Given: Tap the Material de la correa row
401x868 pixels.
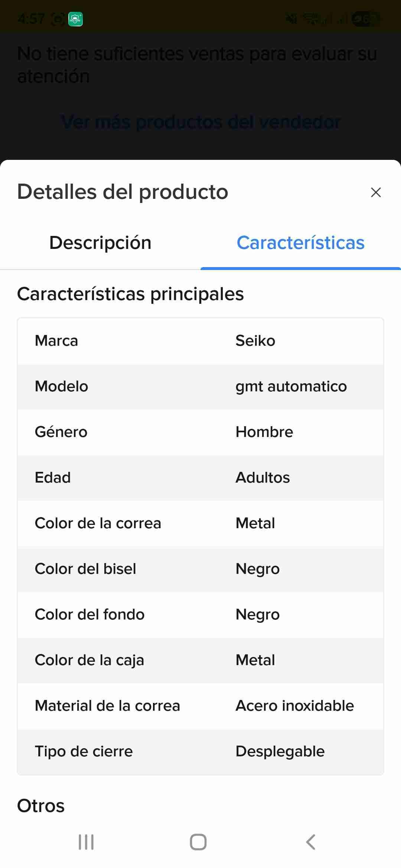Looking at the screenshot, I should [x=200, y=706].
